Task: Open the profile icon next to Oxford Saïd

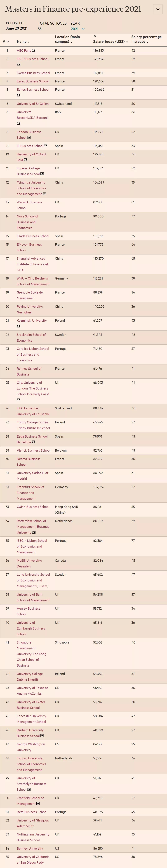Action: tap(26, 160)
